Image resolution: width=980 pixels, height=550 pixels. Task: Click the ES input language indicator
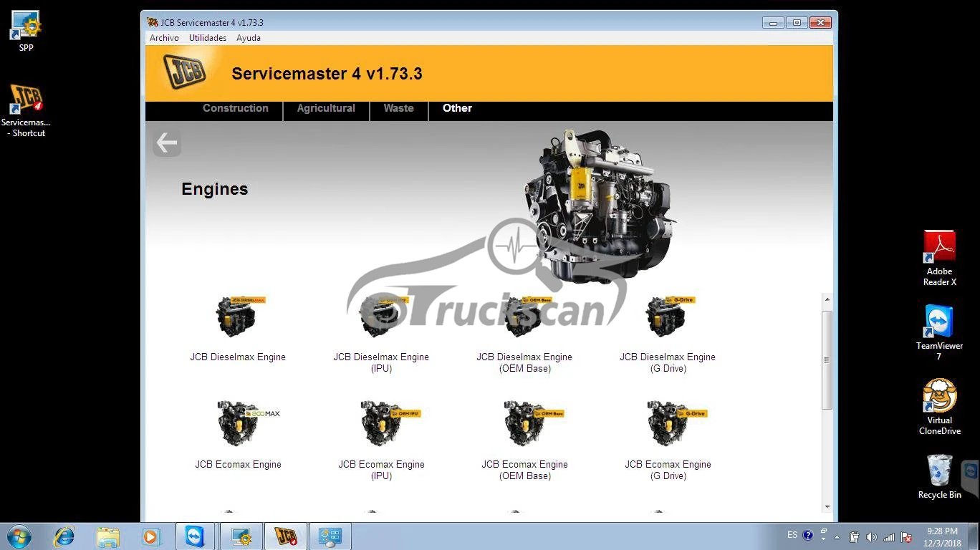(792, 535)
